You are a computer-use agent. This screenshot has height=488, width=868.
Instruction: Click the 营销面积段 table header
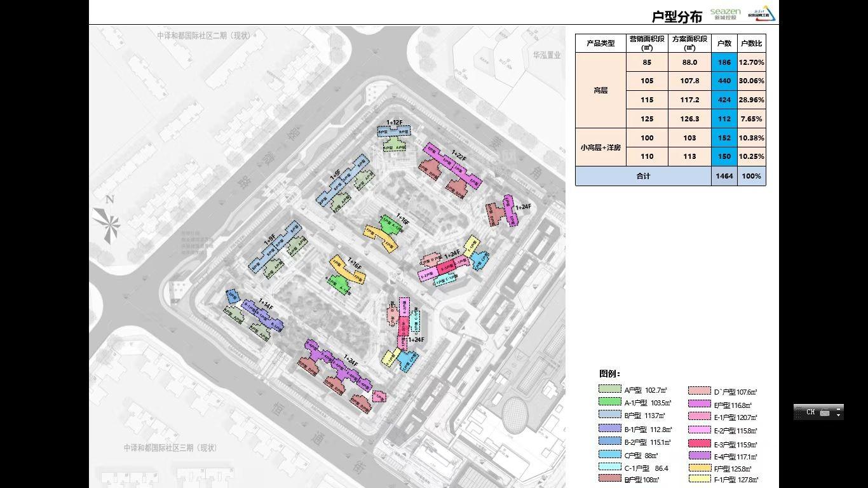(647, 43)
